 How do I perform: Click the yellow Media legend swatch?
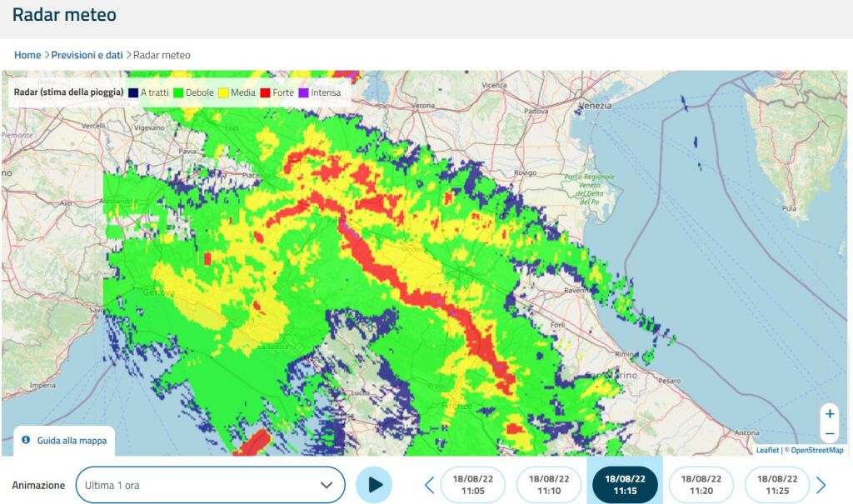[223, 92]
